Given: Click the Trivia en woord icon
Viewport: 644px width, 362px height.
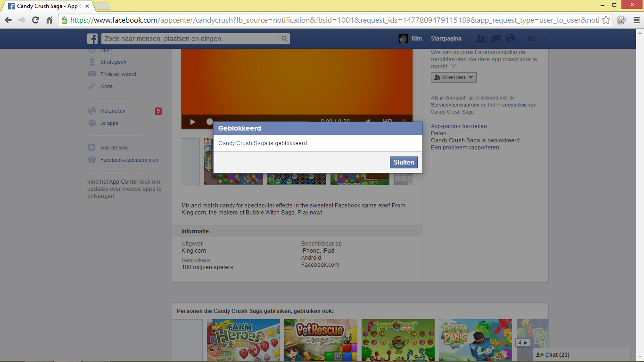Looking at the screenshot, I should 92,74.
